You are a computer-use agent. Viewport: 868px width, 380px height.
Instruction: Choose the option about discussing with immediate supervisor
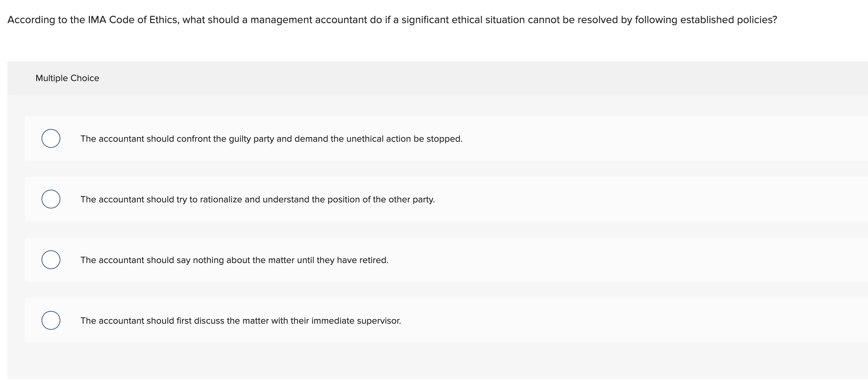241,321
